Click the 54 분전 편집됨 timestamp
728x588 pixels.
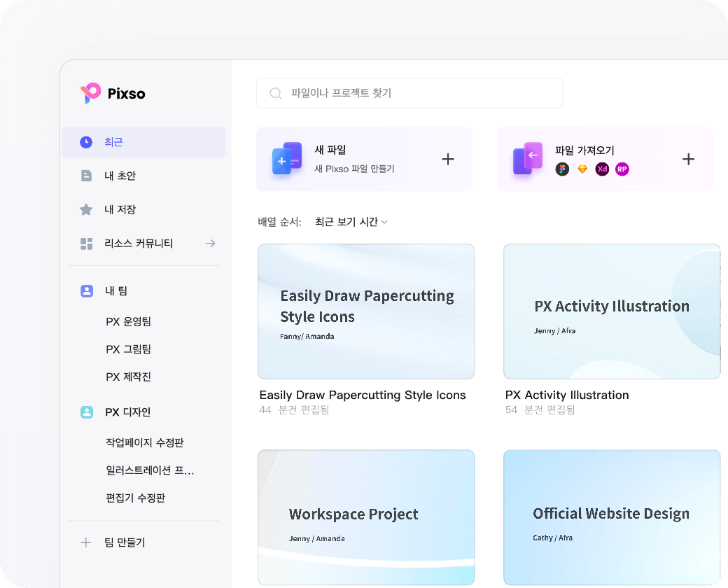pyautogui.click(x=540, y=409)
